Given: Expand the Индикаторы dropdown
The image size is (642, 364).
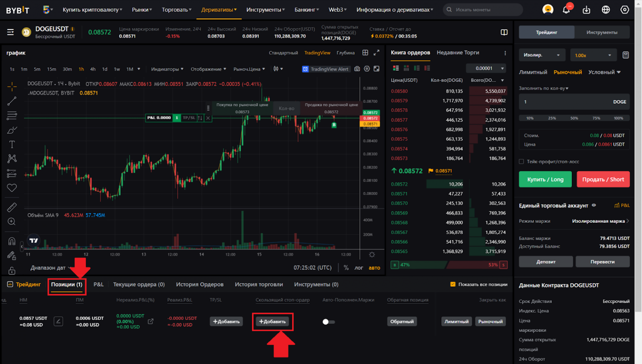Looking at the screenshot, I should 167,69.
